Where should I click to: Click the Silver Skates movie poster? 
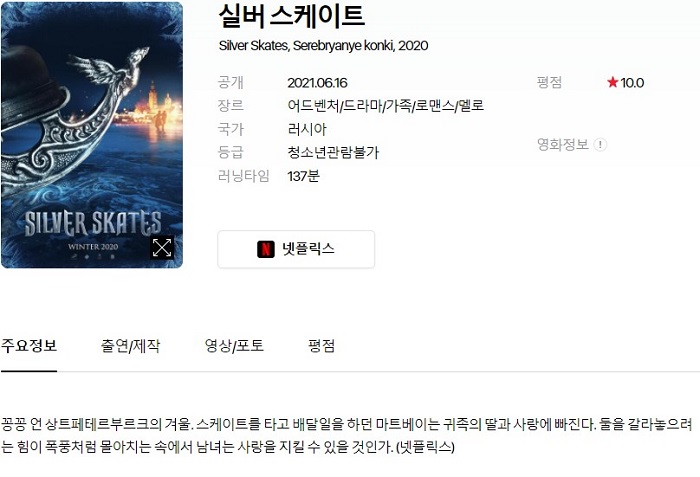92,135
